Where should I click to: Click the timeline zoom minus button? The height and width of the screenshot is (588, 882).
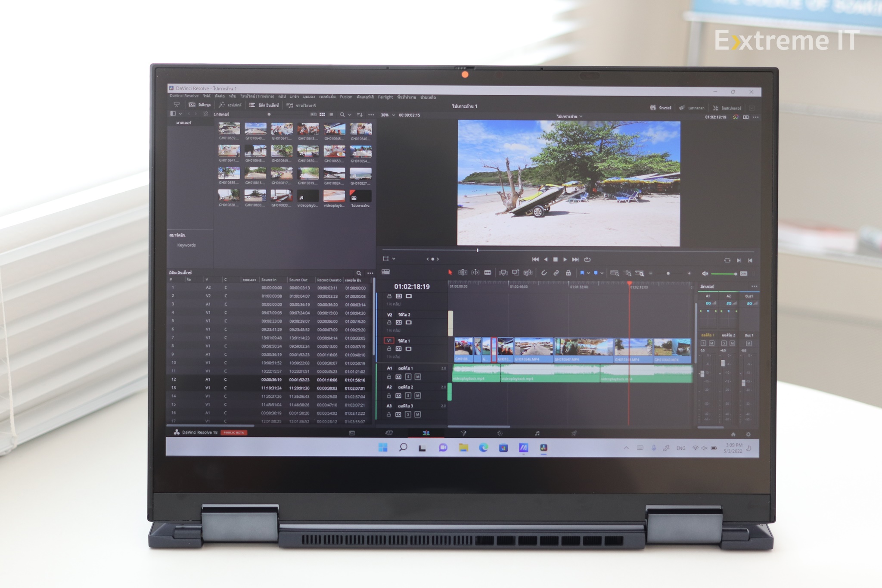(651, 274)
